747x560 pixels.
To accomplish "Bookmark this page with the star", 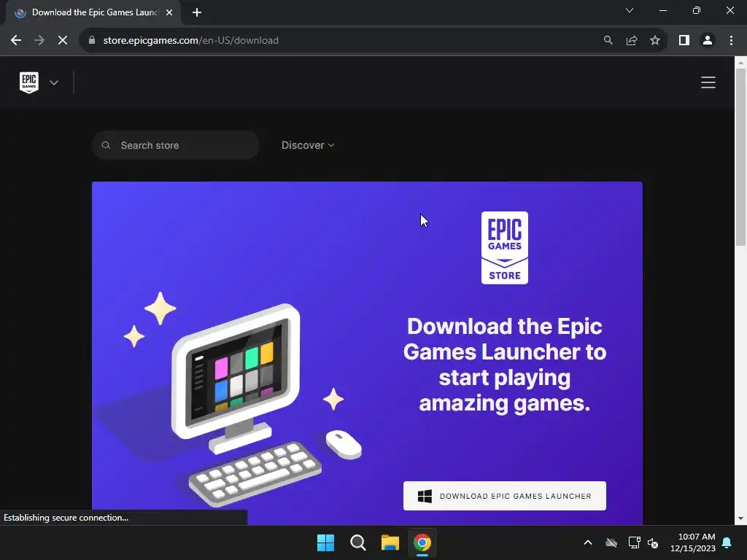I will (655, 41).
